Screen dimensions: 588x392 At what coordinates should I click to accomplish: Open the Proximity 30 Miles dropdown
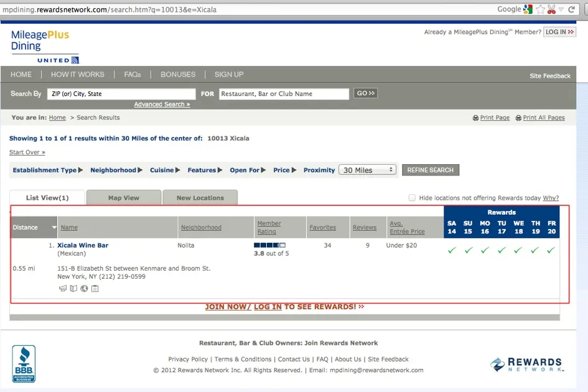point(368,170)
